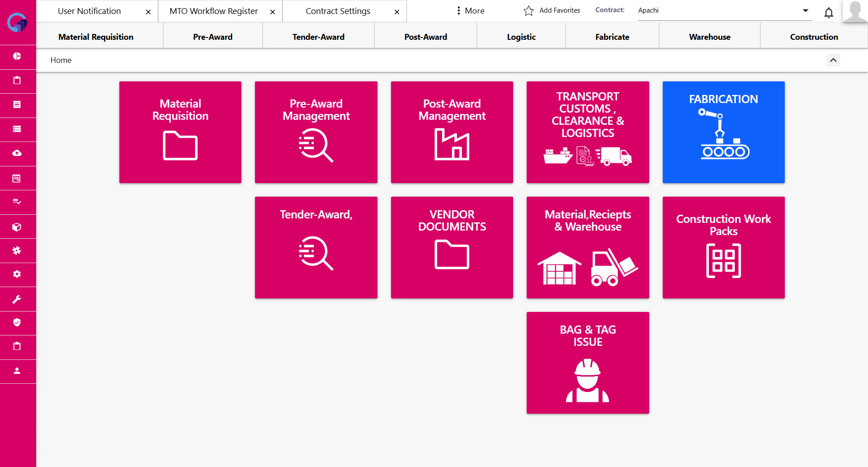Open the 3D box sidebar icon
This screenshot has height=467, width=868.
pos(17,227)
